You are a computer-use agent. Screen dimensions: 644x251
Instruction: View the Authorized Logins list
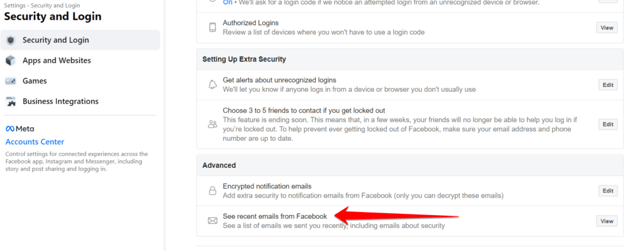tap(607, 28)
